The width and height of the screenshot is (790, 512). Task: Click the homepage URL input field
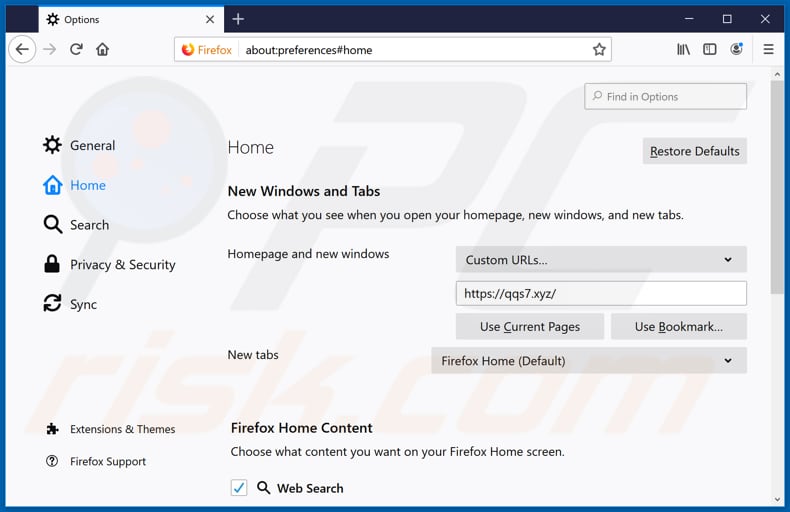(x=601, y=293)
